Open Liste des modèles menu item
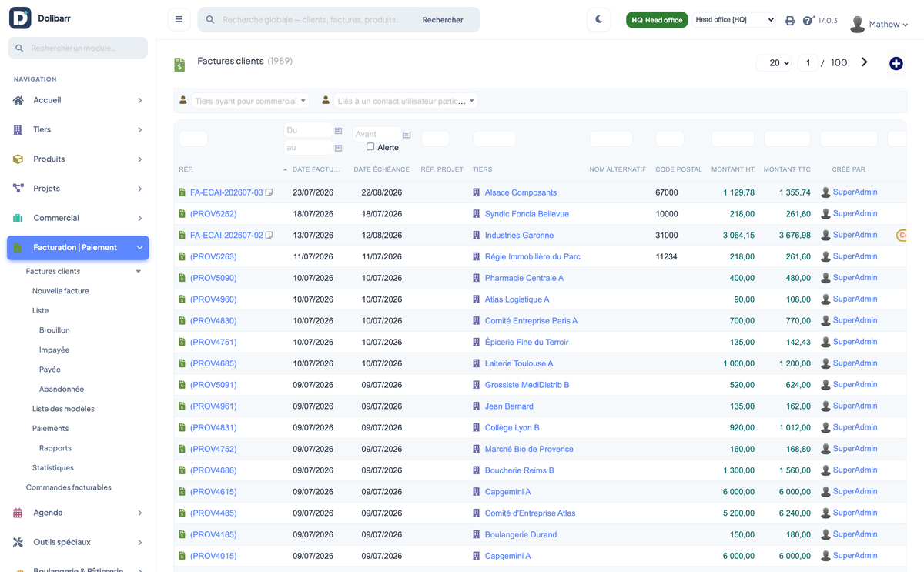Screen dimensions: 924x572 click(x=63, y=409)
